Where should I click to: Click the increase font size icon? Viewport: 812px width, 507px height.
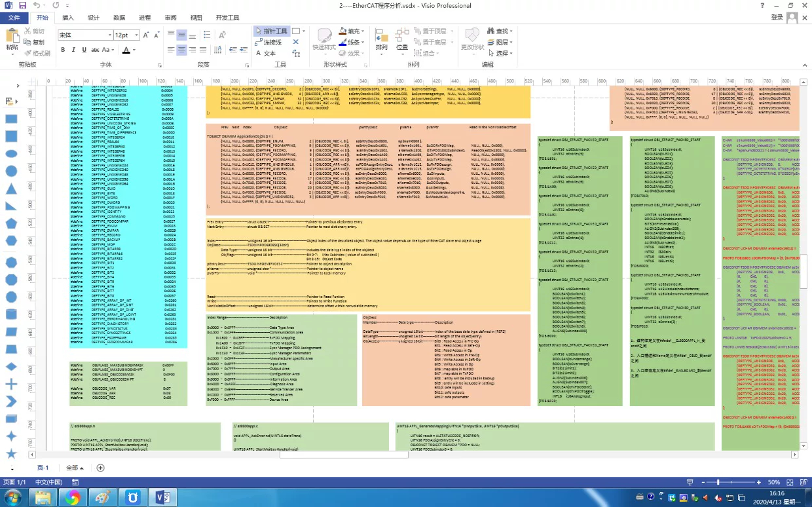[x=145, y=35]
